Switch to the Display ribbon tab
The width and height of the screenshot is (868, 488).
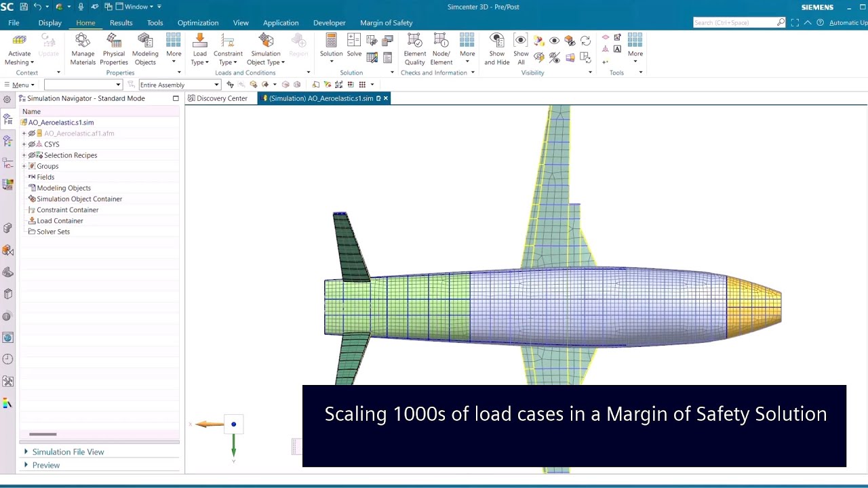(50, 22)
